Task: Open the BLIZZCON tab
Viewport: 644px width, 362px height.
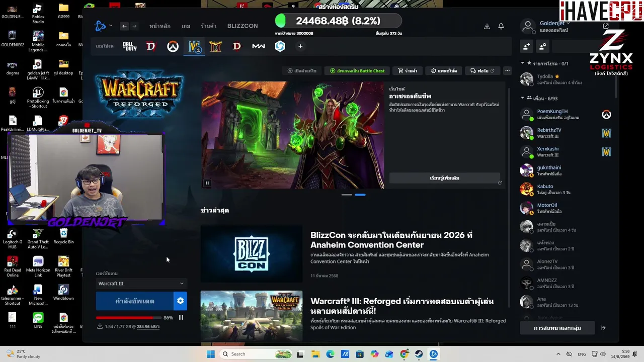Action: [243, 26]
